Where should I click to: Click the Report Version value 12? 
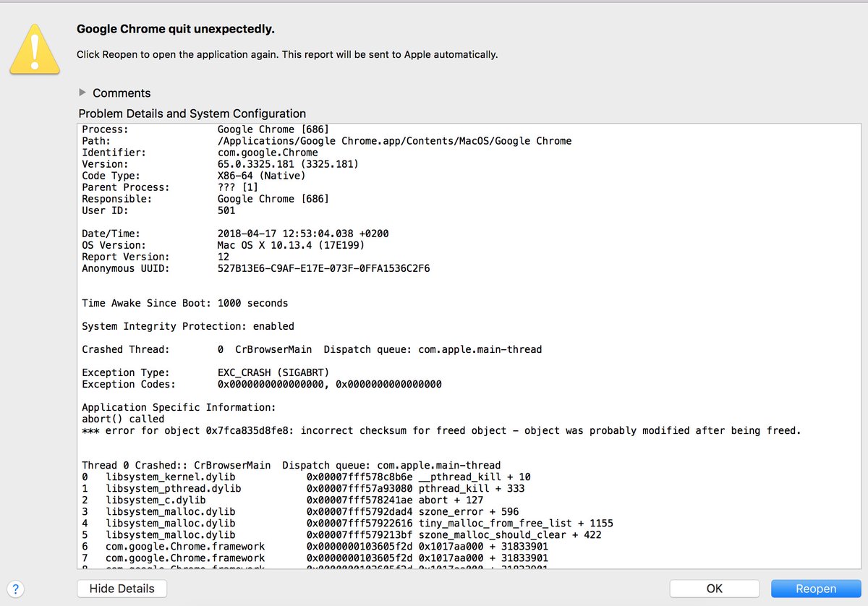223,257
